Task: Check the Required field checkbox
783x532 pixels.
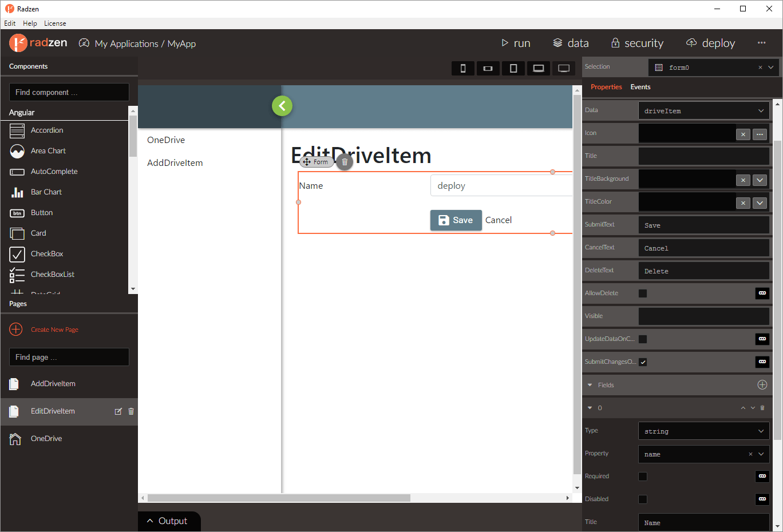Action: (x=643, y=477)
